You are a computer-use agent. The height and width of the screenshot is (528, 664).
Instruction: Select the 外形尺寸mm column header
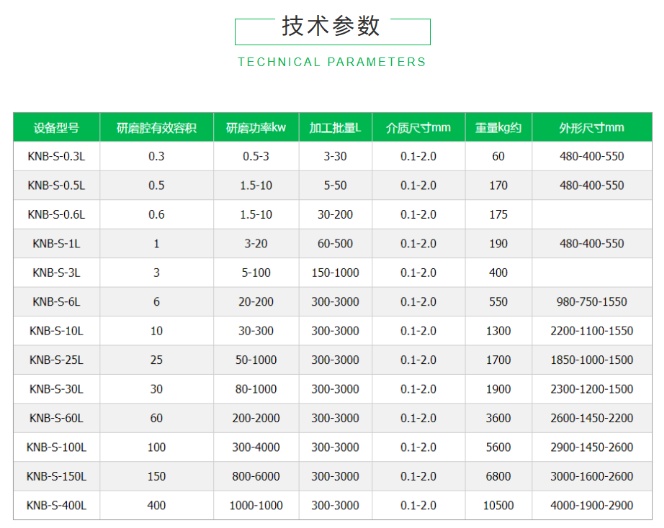click(x=591, y=128)
